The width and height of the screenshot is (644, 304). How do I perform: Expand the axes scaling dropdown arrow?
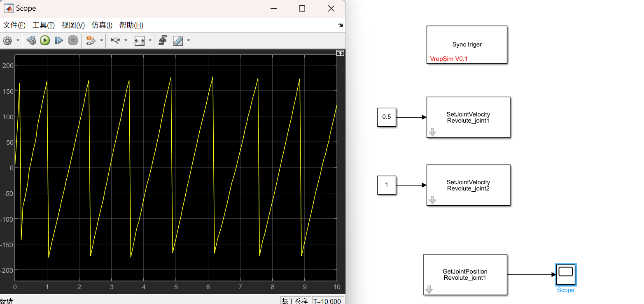pyautogui.click(x=150, y=40)
